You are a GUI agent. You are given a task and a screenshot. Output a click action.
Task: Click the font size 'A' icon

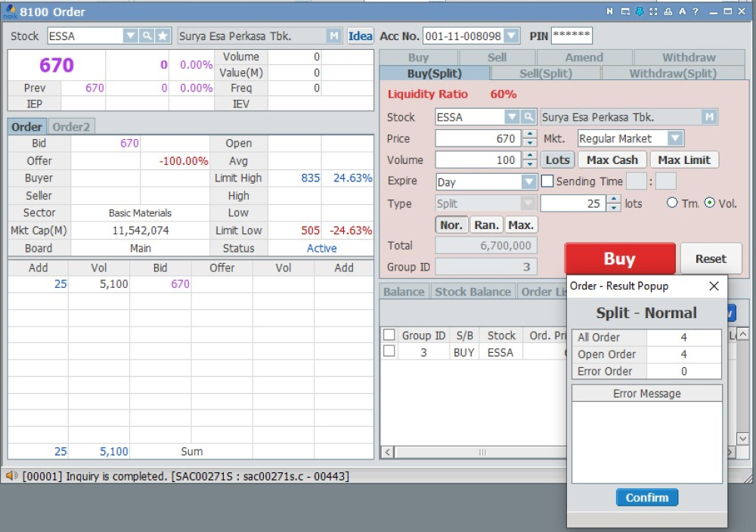682,12
